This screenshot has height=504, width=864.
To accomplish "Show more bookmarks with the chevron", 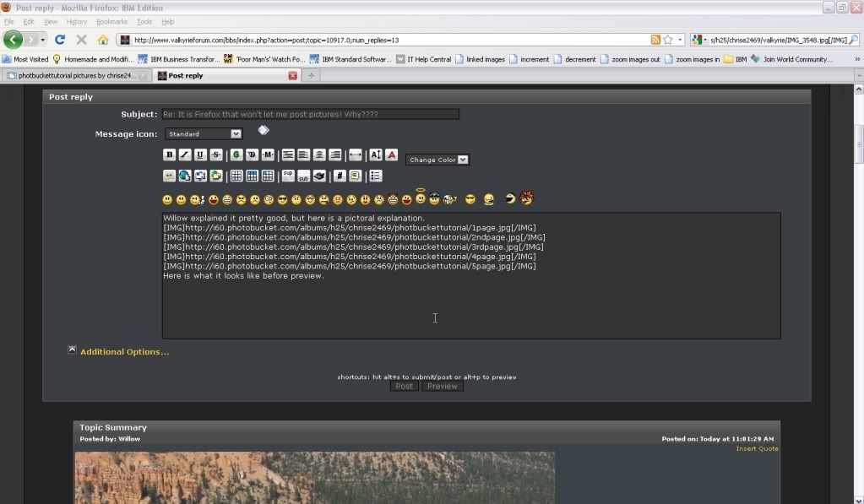I will [857, 59].
